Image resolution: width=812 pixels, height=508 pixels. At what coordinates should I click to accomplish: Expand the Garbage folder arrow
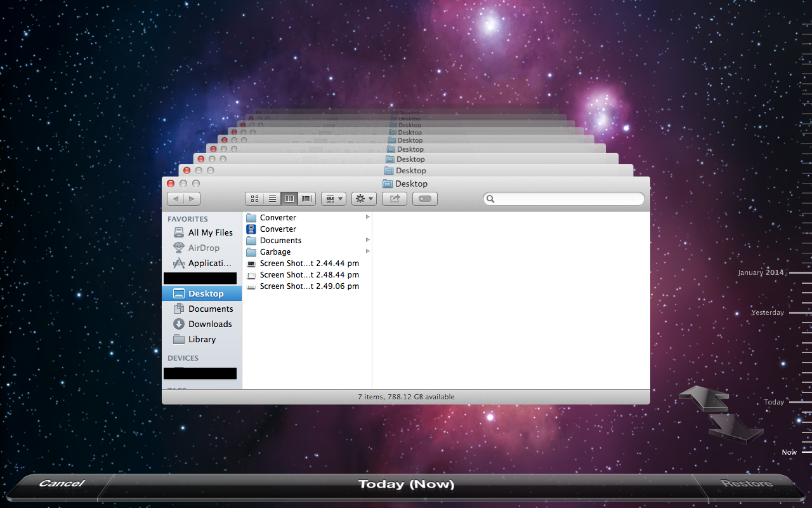(x=367, y=251)
